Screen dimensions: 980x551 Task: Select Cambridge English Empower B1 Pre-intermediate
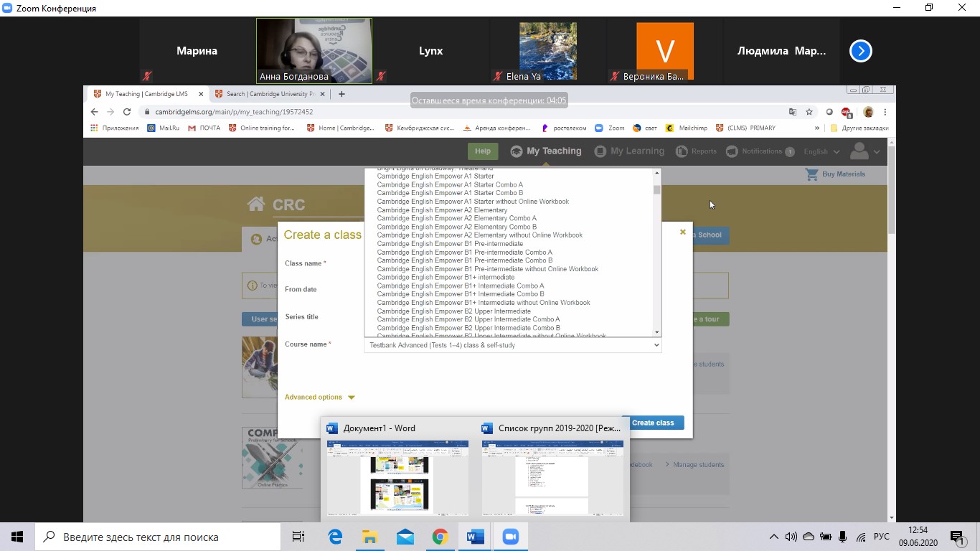[x=450, y=244]
